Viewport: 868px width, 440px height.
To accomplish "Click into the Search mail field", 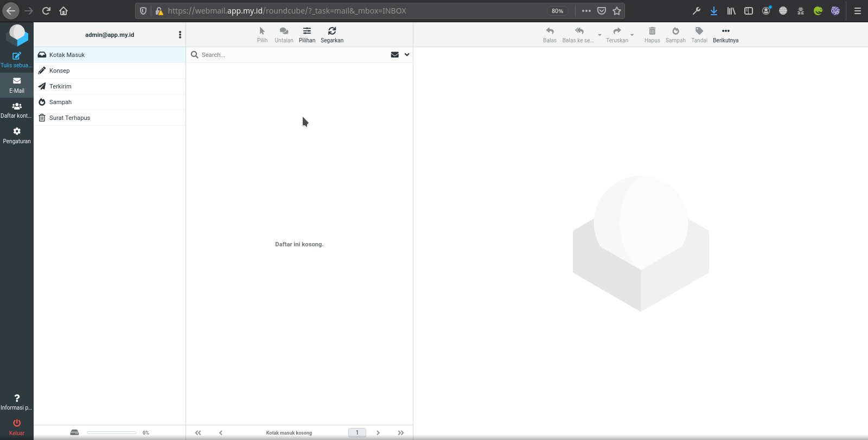I will pyautogui.click(x=293, y=55).
